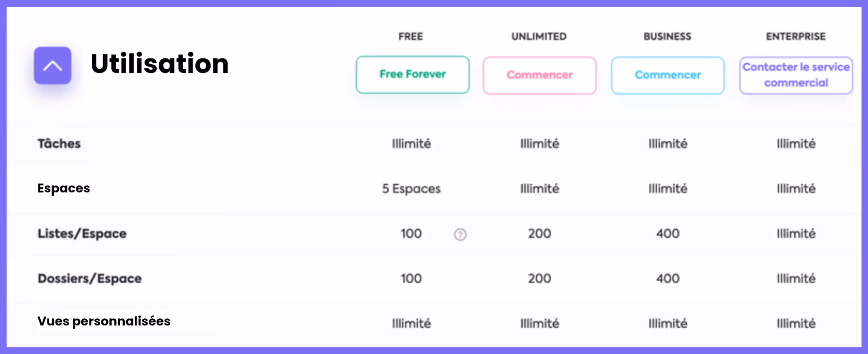Click the Free Forever button
The width and height of the screenshot is (868, 354).
pyautogui.click(x=412, y=75)
